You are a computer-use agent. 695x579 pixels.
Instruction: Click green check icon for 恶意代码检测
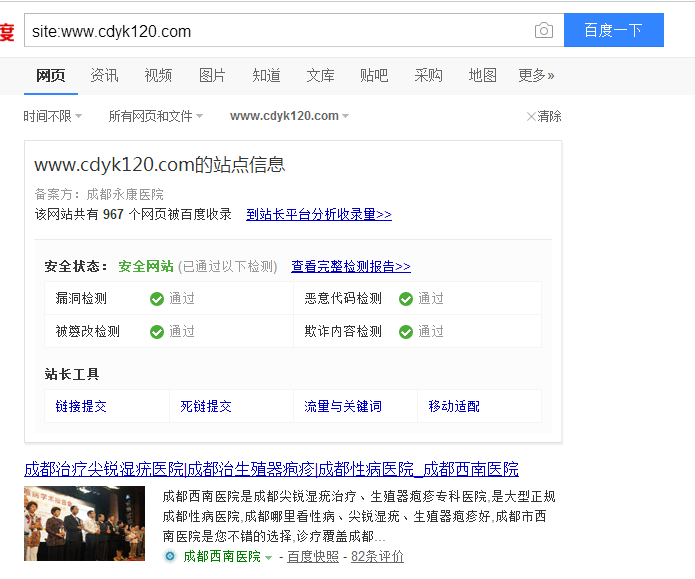406,299
